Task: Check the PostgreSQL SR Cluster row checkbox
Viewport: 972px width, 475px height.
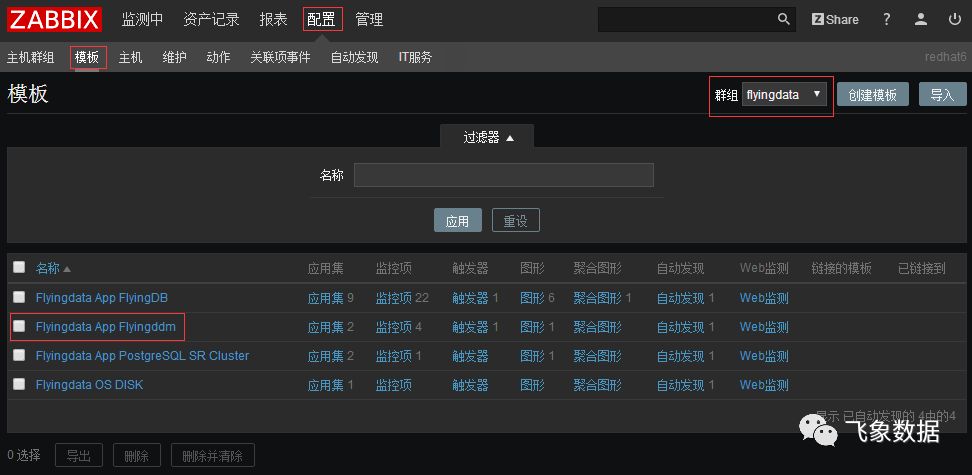Action: tap(19, 355)
